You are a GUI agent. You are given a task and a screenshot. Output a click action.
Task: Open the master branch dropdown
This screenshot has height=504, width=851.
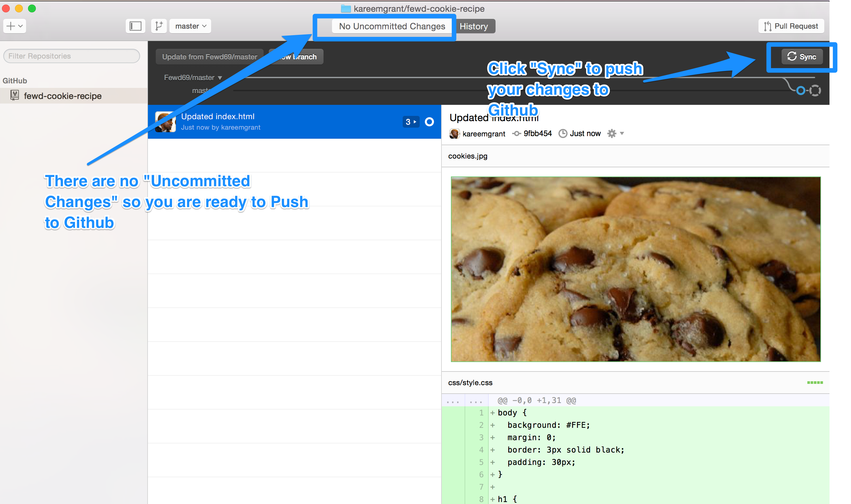click(x=190, y=26)
